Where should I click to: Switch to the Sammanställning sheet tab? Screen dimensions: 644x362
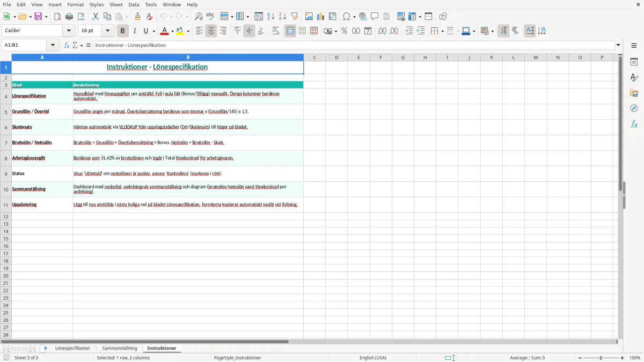[120, 349]
